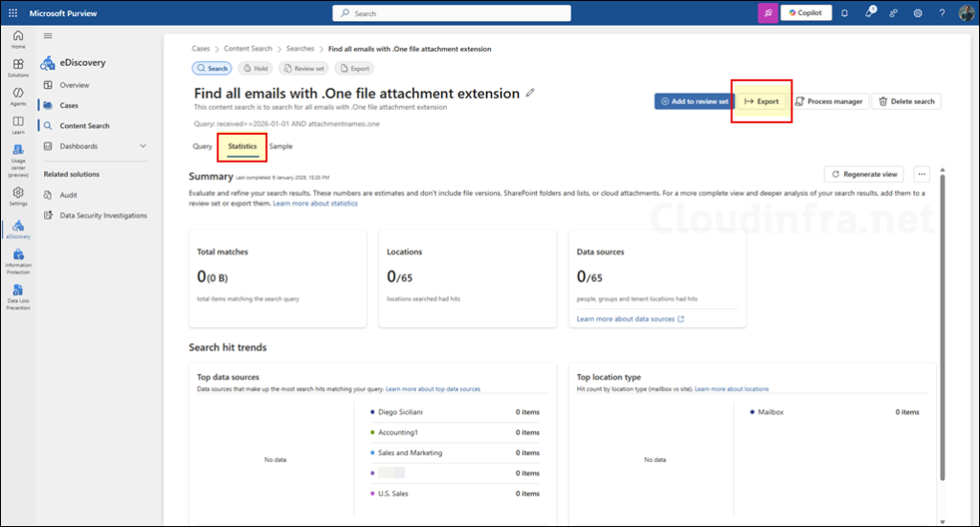The width and height of the screenshot is (980, 527).
Task: Edit search title with pencil icon
Action: pyautogui.click(x=530, y=93)
